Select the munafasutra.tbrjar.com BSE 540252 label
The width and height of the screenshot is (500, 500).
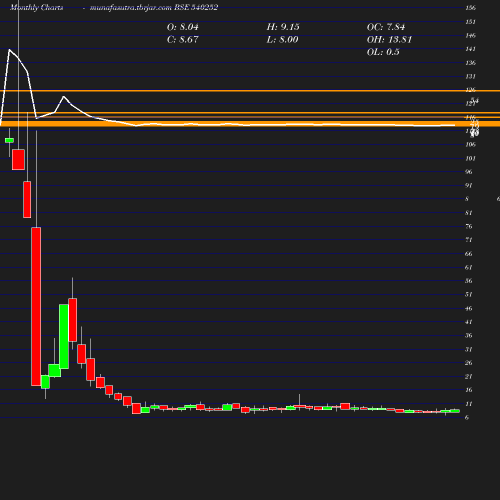coord(154,7)
